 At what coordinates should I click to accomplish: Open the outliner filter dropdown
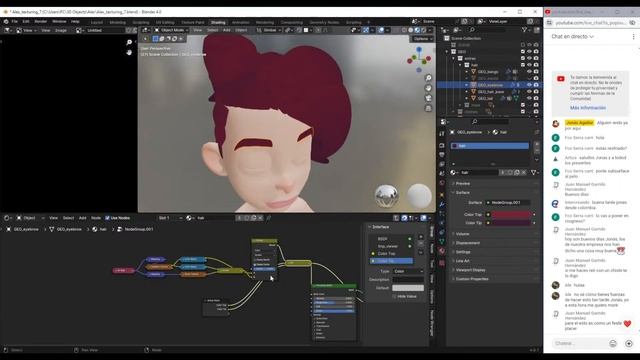point(527,30)
